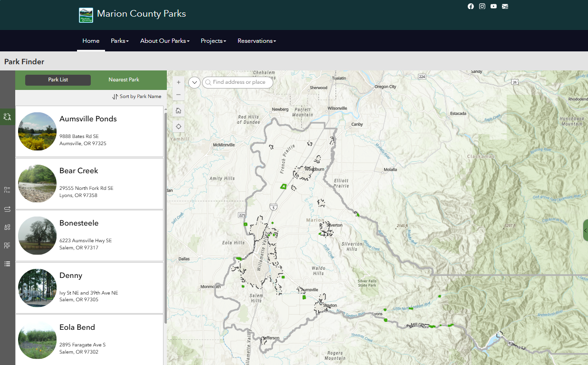Image resolution: width=588 pixels, height=365 pixels.
Task: Zoom out on the map
Action: 178,95
